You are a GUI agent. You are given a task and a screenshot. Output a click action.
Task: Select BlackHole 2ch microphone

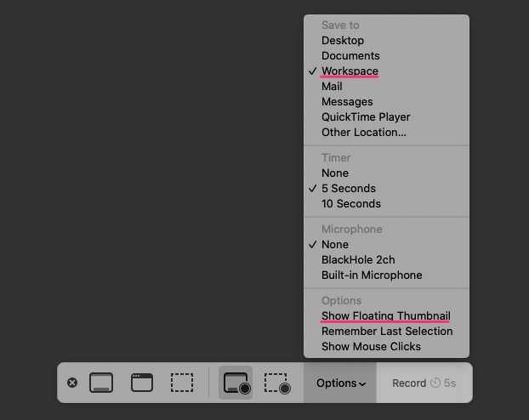[358, 259]
